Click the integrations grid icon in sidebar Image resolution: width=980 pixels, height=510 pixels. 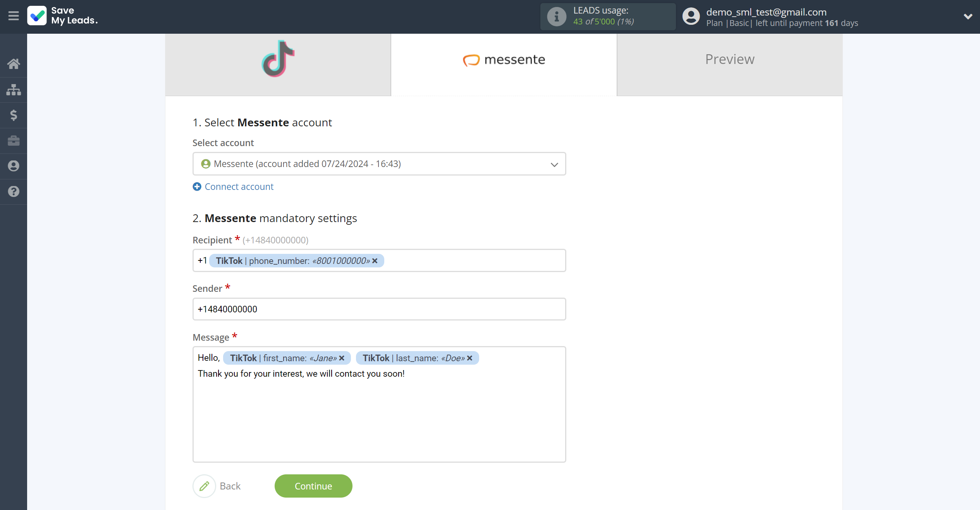[14, 90]
